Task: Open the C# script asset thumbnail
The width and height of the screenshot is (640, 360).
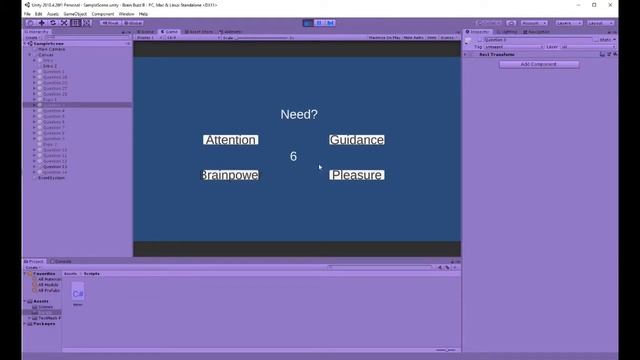Action: click(78, 293)
